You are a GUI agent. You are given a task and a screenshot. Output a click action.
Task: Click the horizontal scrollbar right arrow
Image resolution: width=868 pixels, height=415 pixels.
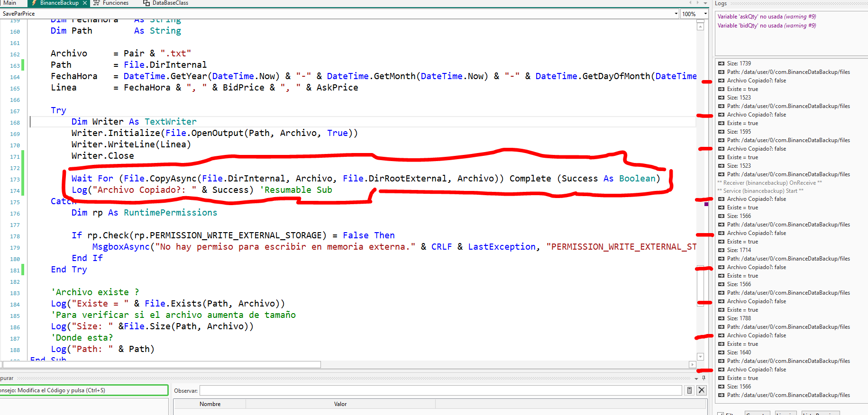[693, 365]
